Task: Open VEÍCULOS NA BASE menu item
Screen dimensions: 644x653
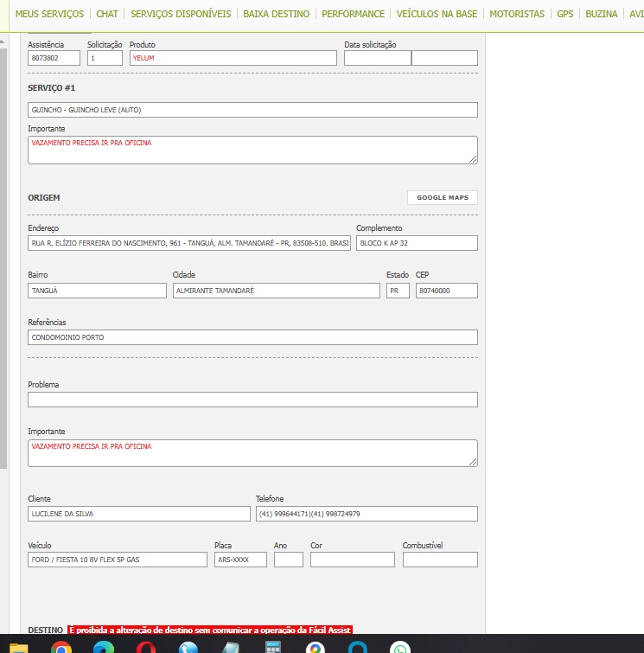Action: [x=437, y=14]
